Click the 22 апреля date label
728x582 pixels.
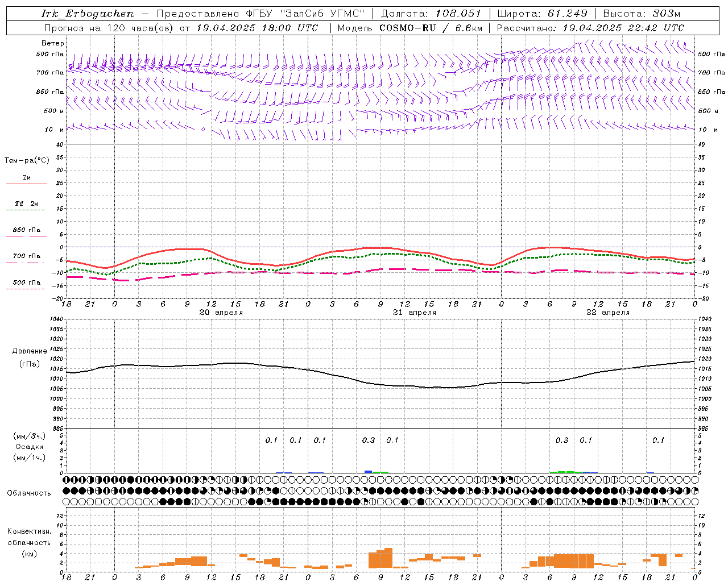click(x=608, y=313)
